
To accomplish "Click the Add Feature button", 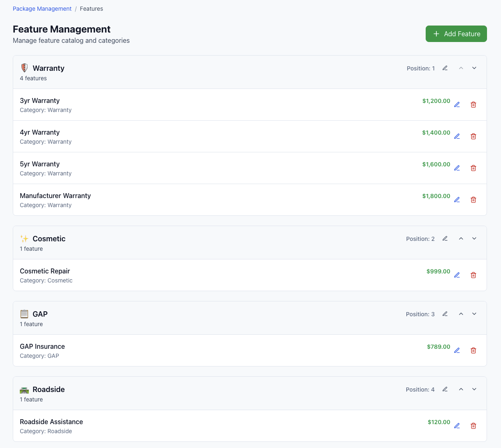I will tap(456, 34).
